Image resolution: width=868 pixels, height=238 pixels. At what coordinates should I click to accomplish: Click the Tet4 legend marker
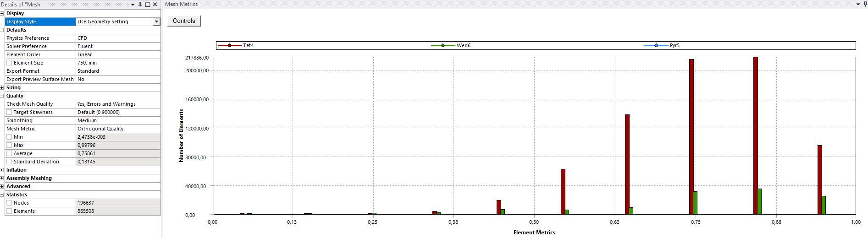pyautogui.click(x=230, y=45)
